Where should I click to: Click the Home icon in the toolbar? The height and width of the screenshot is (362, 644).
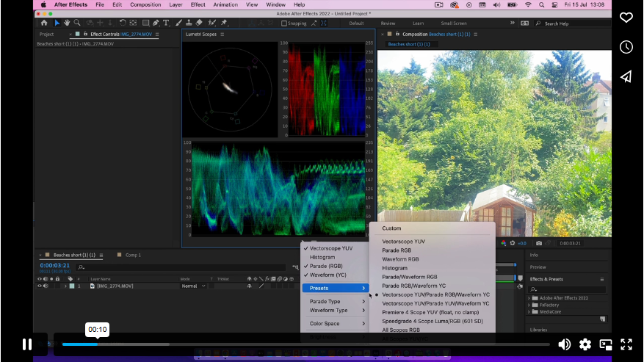(x=44, y=23)
